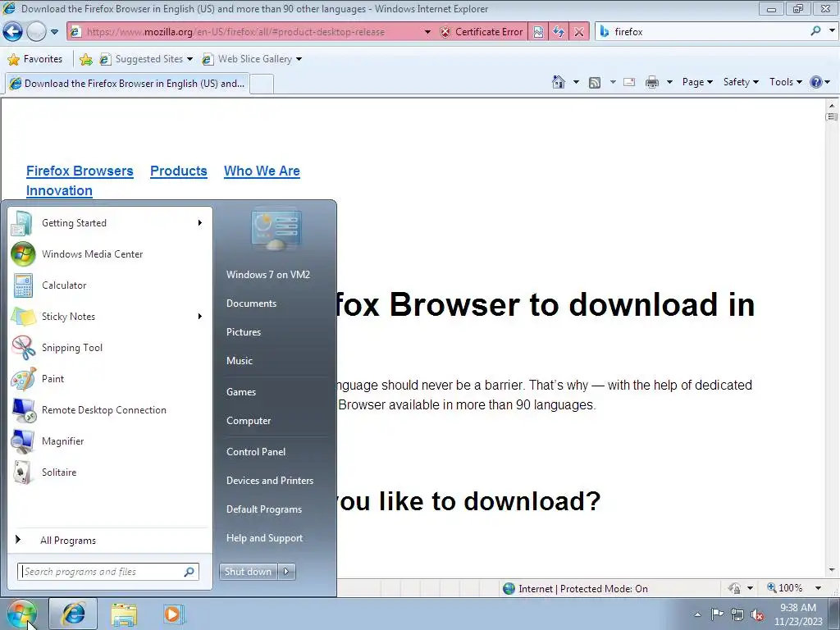
Task: Click the Start orb button
Action: pos(22,614)
